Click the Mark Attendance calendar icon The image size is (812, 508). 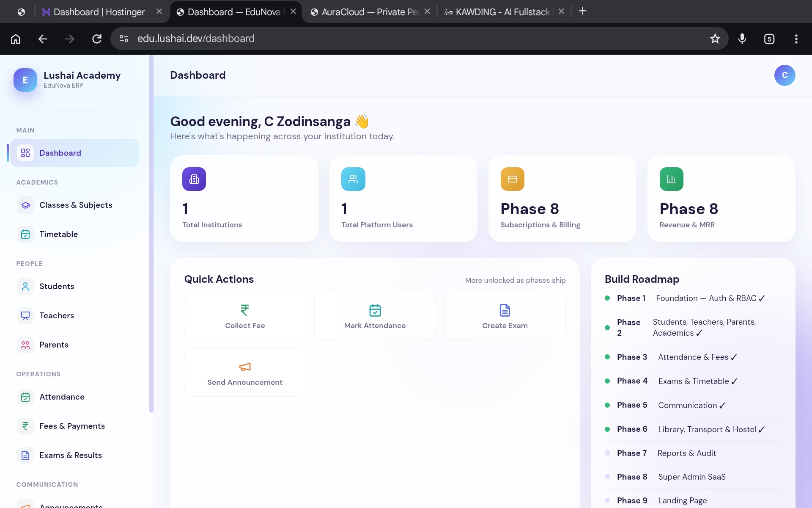pos(375,310)
